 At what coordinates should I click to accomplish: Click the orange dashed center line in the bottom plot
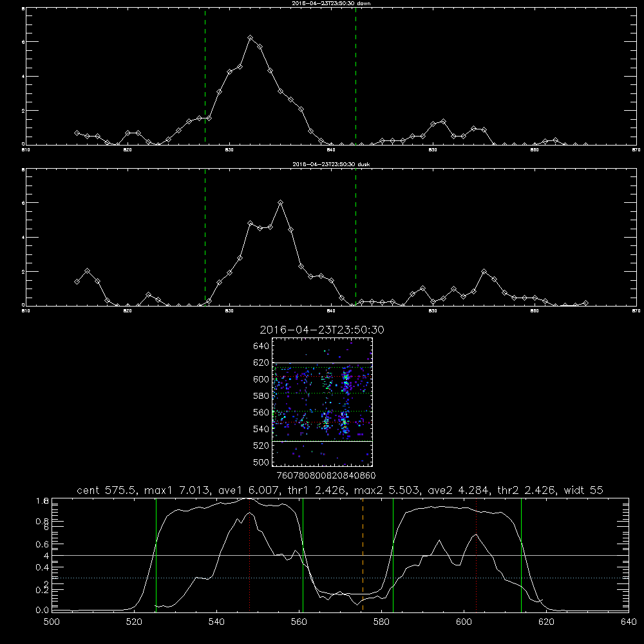tap(363, 555)
